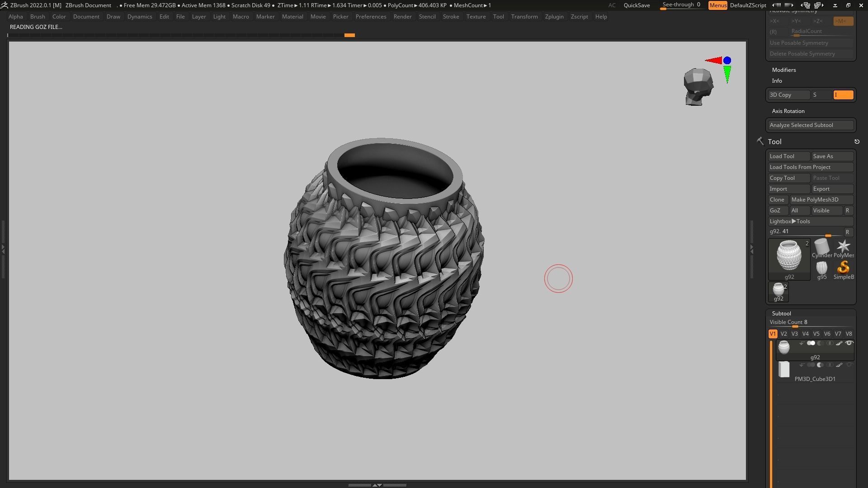Click PM3D_Cube3D1 subtool arrow-down icon
The width and height of the screenshot is (868, 488).
coord(802,365)
